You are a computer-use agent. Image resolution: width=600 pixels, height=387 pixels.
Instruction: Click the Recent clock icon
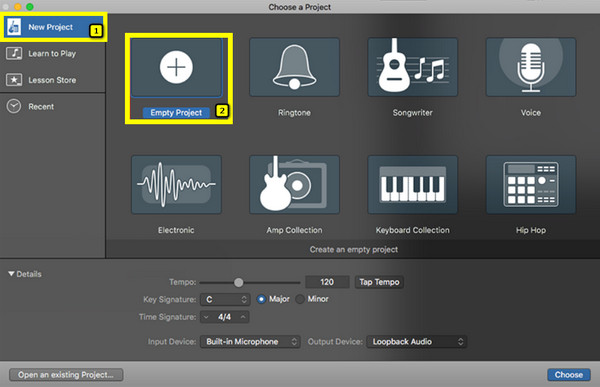(14, 106)
